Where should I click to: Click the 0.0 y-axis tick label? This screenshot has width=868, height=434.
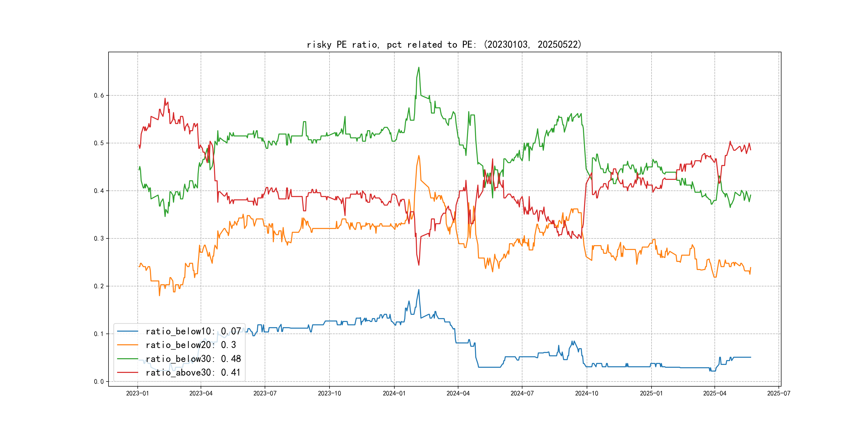(99, 381)
